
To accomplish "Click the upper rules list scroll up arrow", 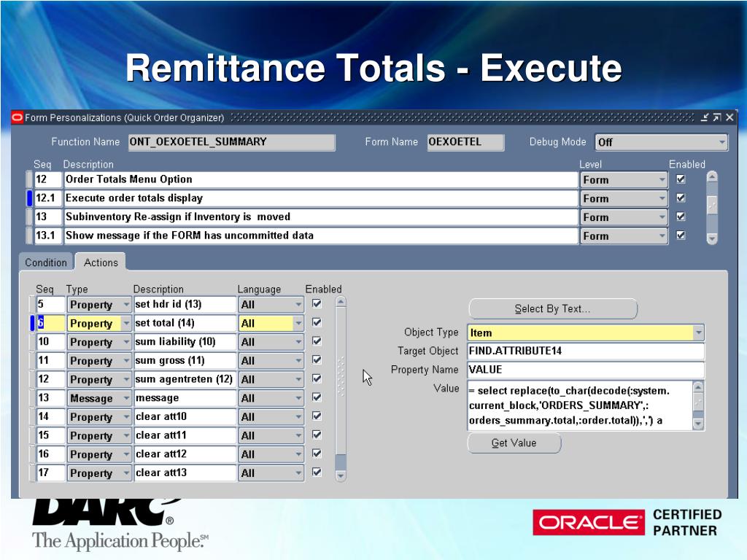I will pyautogui.click(x=712, y=177).
